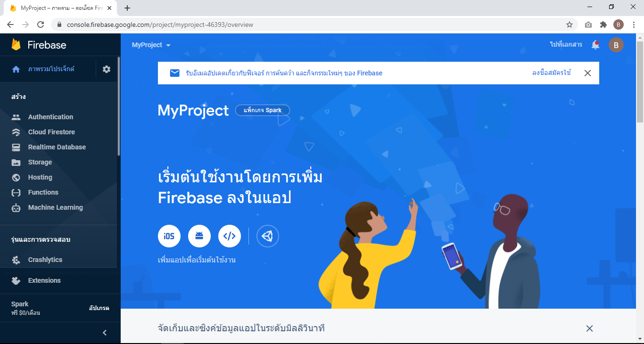The height and width of the screenshot is (344, 644).
Task: Dismiss the email updates banner
Action: [587, 73]
